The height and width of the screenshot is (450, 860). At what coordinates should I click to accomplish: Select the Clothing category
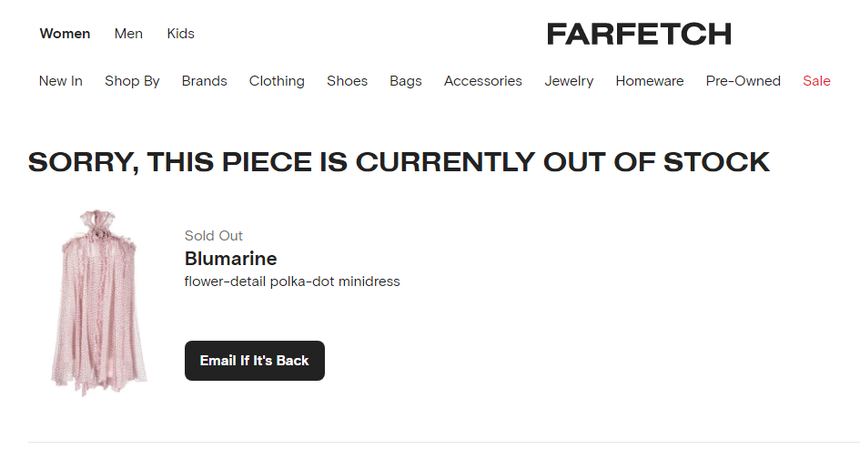(277, 81)
